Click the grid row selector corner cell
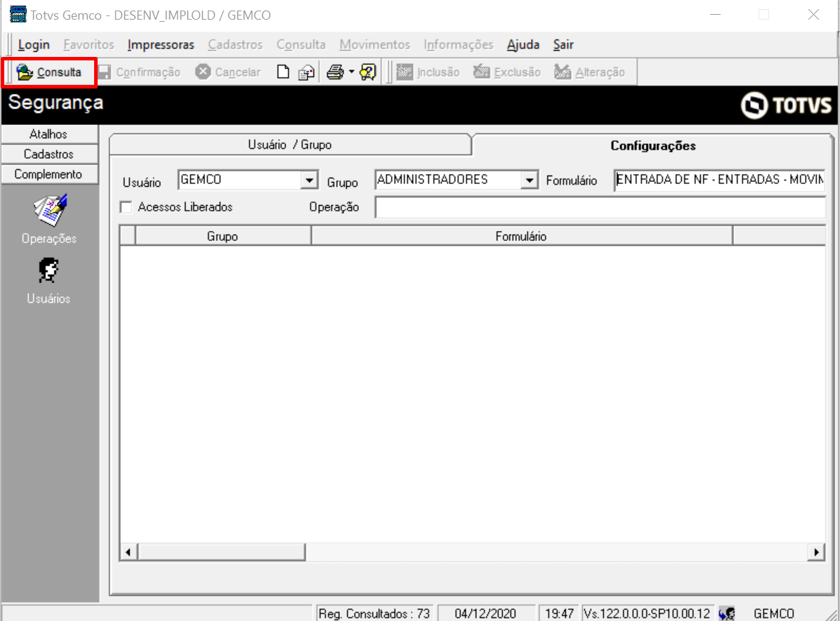 tap(128, 236)
